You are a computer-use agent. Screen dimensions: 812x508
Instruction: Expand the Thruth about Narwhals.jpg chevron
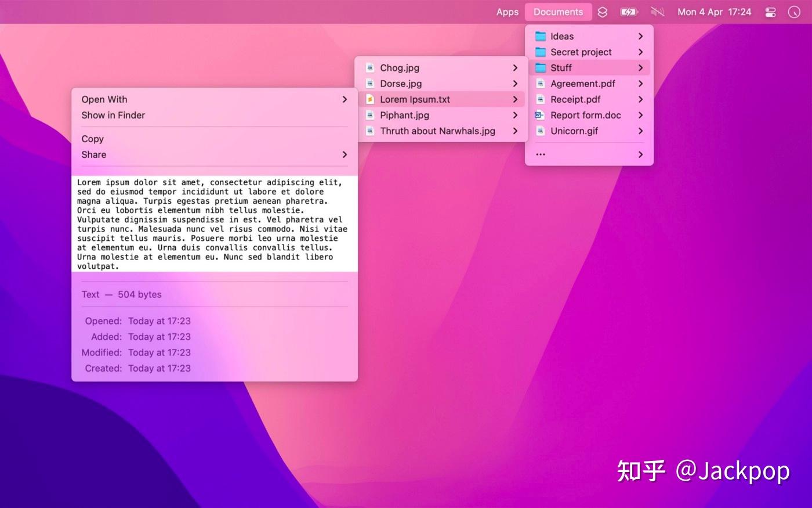pyautogui.click(x=515, y=131)
